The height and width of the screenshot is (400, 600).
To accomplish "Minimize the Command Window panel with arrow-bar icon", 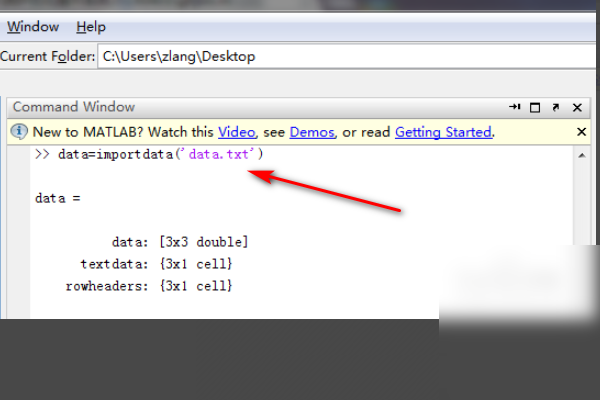I will pos(515,107).
